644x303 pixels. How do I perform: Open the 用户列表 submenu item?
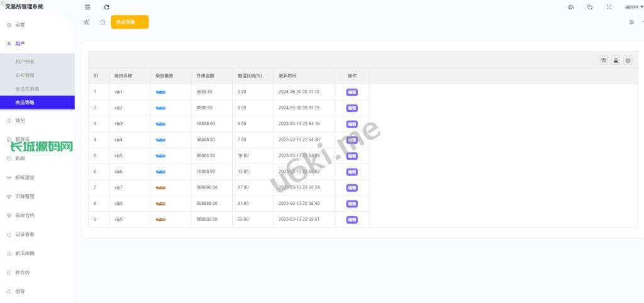pos(25,62)
